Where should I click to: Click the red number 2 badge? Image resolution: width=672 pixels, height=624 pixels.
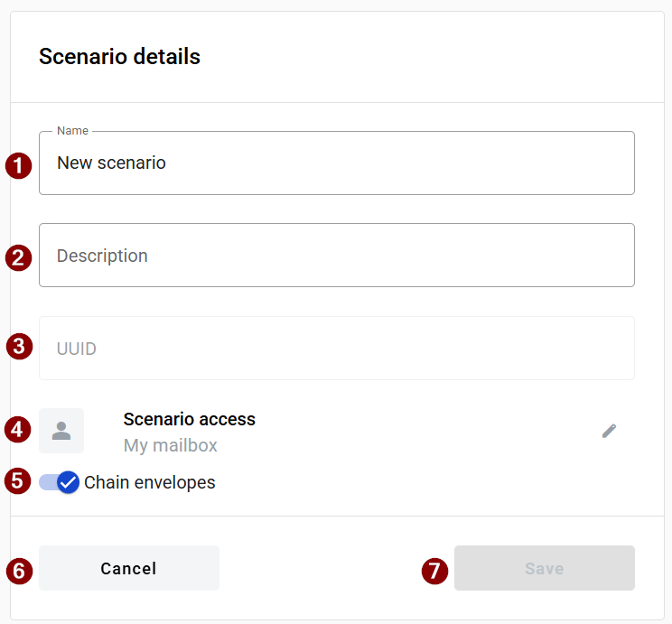[19, 257]
